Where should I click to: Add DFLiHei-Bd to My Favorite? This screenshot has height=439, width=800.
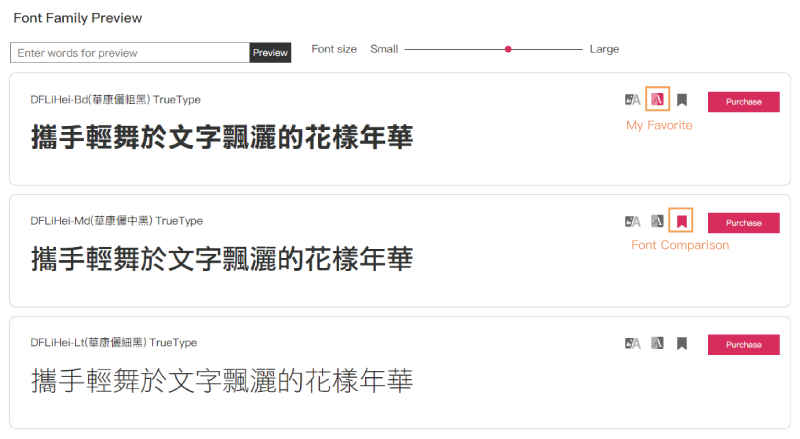[x=657, y=99]
